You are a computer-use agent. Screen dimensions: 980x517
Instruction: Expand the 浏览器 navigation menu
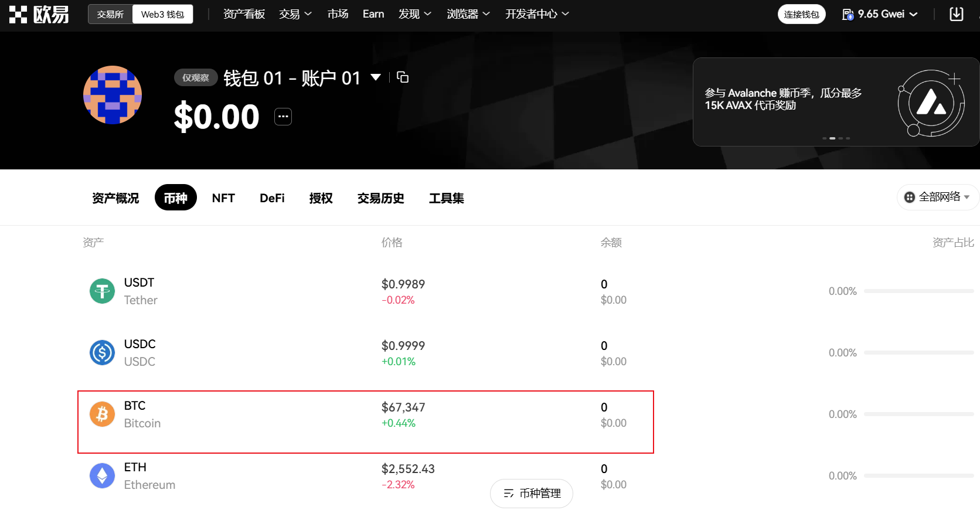point(468,14)
